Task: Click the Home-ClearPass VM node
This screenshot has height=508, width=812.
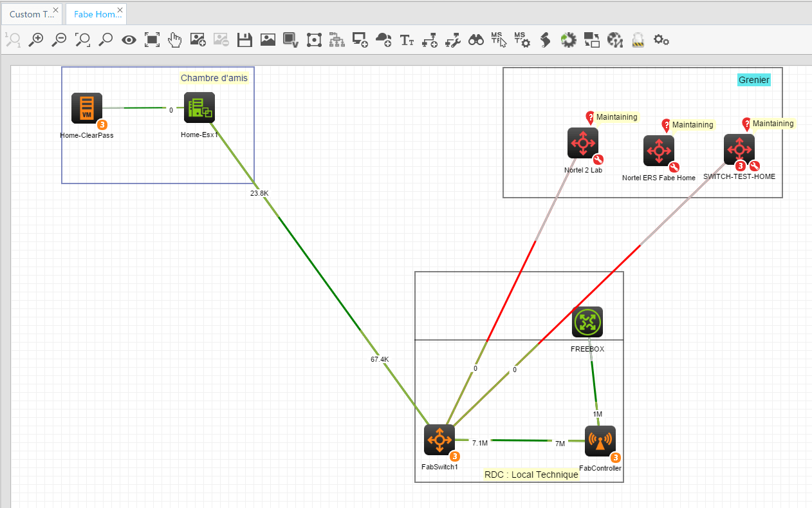Action: pos(87,108)
